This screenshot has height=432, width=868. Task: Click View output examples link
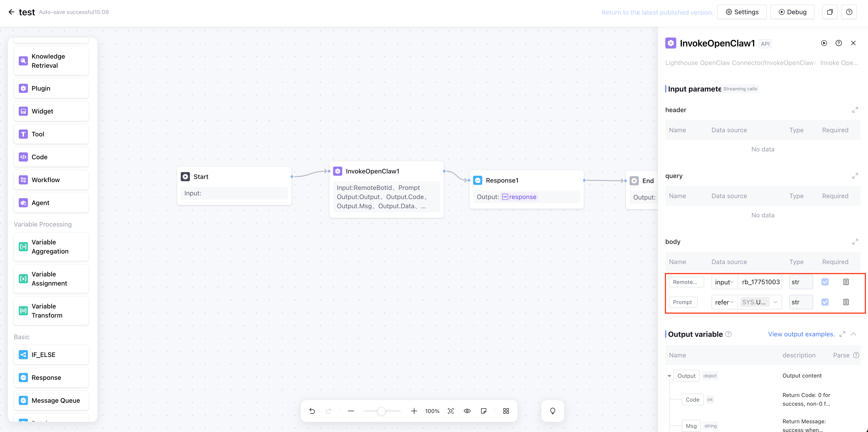pyautogui.click(x=801, y=334)
